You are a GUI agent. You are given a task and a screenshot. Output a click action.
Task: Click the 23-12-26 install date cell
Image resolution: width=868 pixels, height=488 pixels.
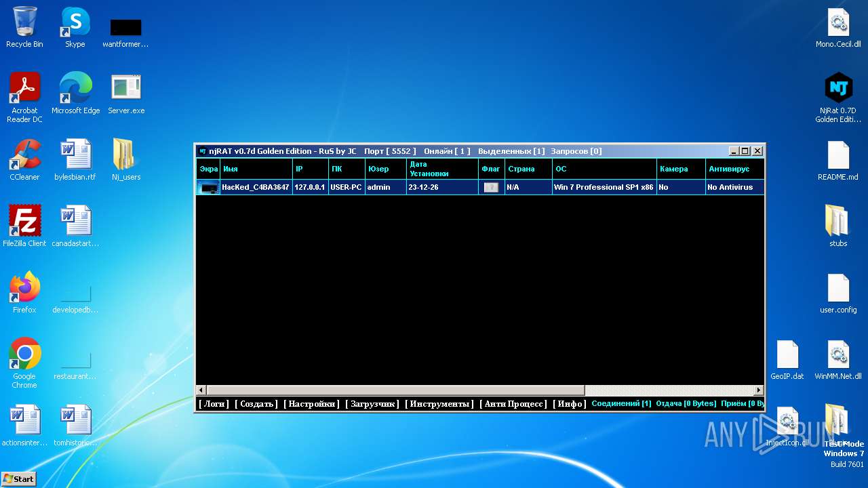click(443, 187)
